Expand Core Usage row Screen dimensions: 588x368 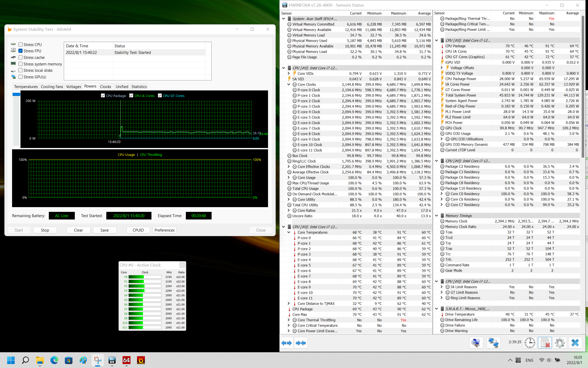(289, 178)
